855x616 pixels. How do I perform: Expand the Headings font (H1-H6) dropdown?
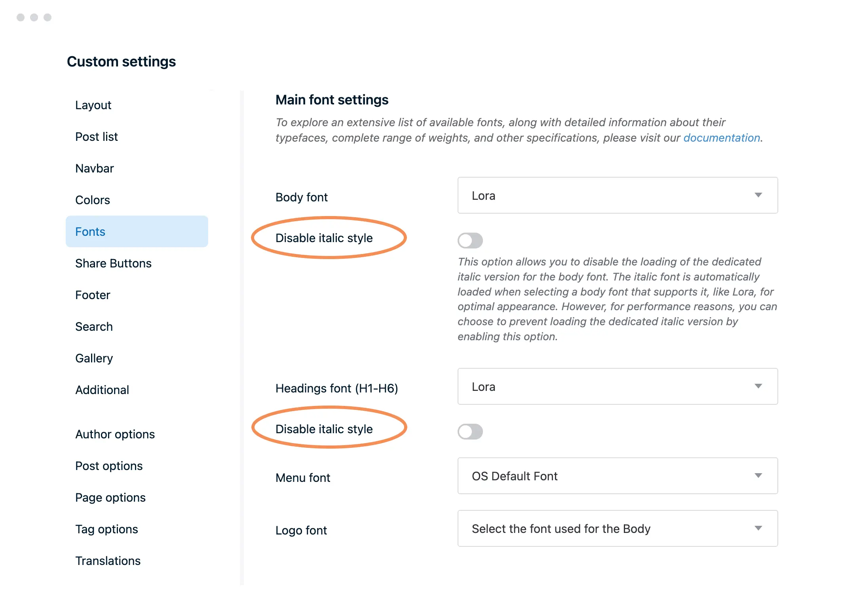point(617,387)
